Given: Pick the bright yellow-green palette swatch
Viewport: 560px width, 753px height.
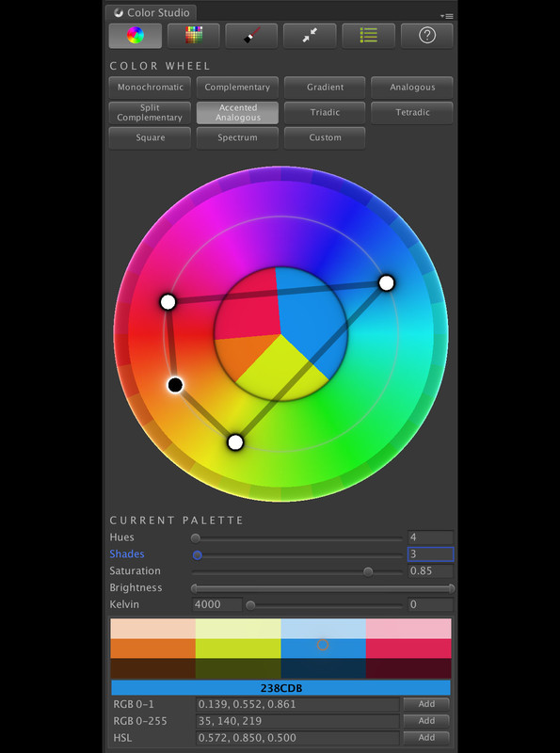Looking at the screenshot, I should [x=238, y=649].
